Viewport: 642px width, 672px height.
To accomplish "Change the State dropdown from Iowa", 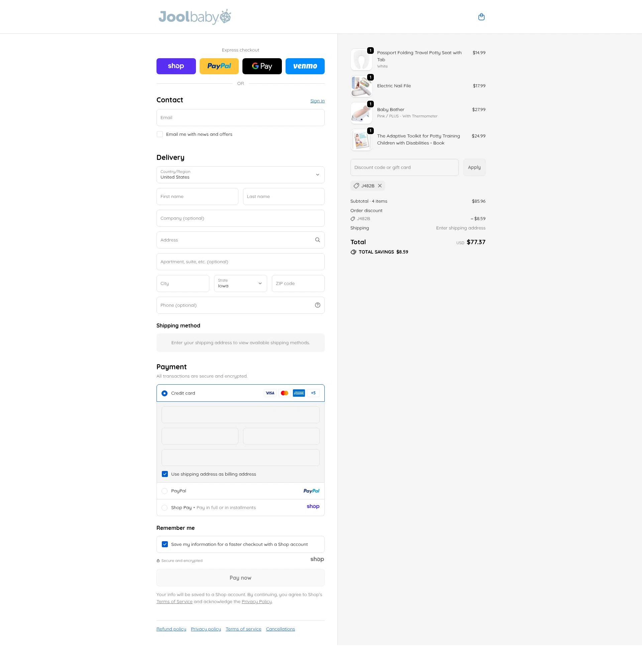I will [x=239, y=283].
